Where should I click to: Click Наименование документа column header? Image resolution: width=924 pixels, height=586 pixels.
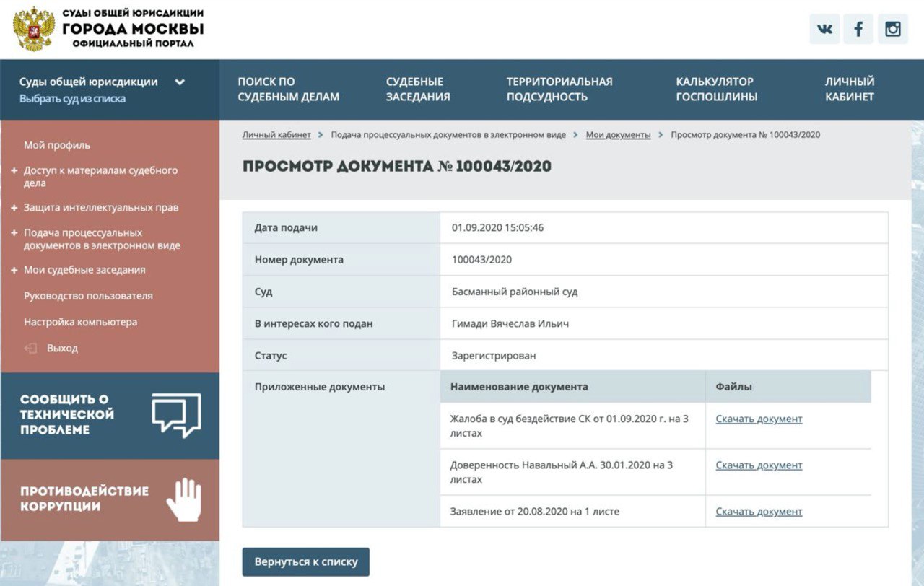[x=519, y=387]
